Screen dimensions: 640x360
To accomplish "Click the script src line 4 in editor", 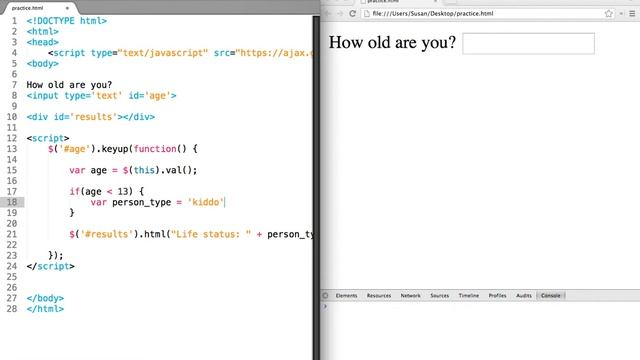I will tap(180, 53).
